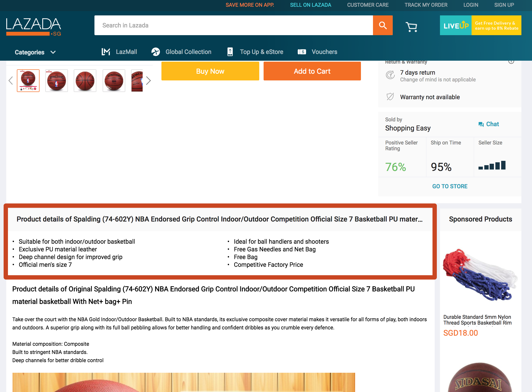Image resolution: width=532 pixels, height=392 pixels.
Task: Click the shopping cart icon
Action: 412,26
